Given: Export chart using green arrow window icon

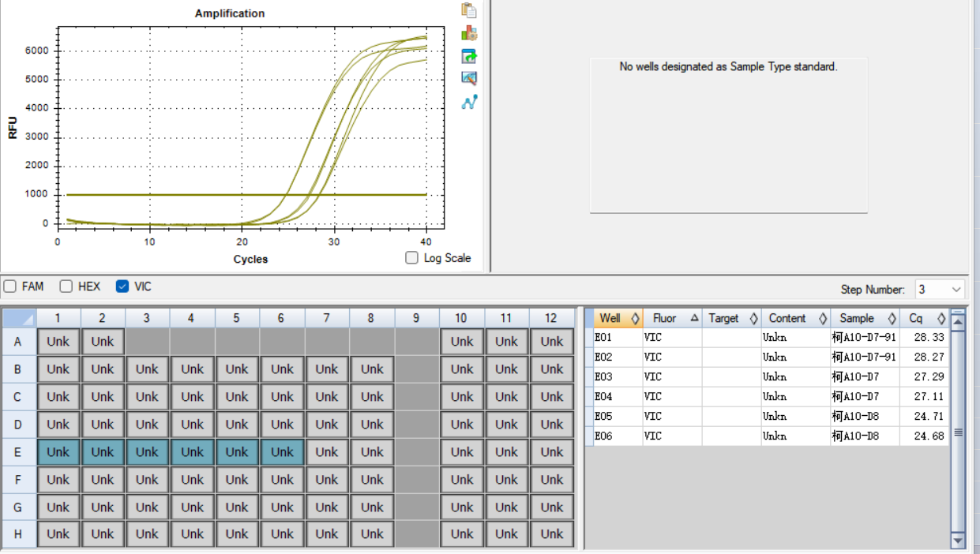Looking at the screenshot, I should 469,56.
